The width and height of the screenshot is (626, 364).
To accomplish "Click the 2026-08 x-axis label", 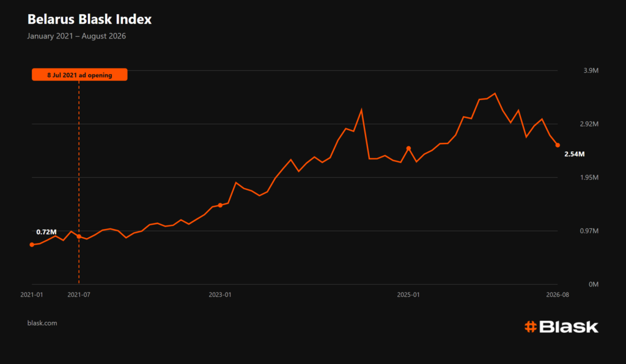I will click(558, 294).
